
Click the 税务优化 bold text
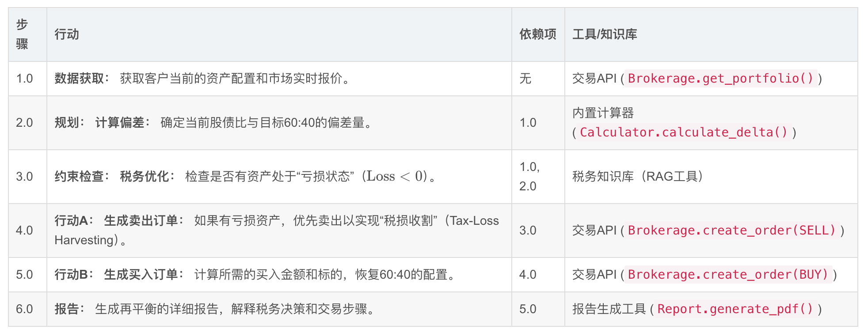click(x=145, y=177)
